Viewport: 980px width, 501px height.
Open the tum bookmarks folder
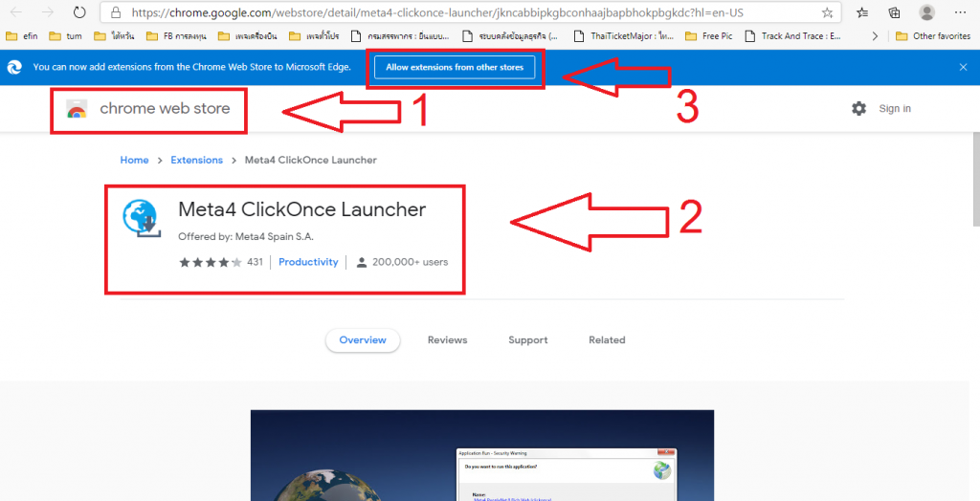[66, 36]
